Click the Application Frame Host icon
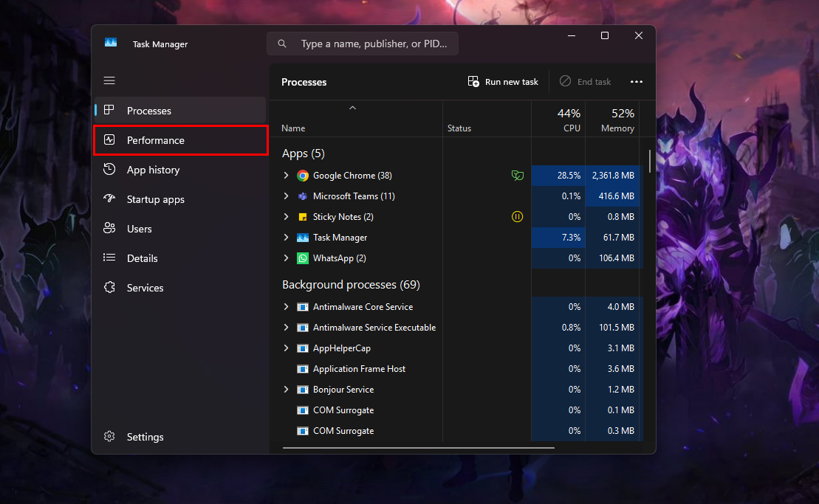The width and height of the screenshot is (819, 504). click(303, 369)
